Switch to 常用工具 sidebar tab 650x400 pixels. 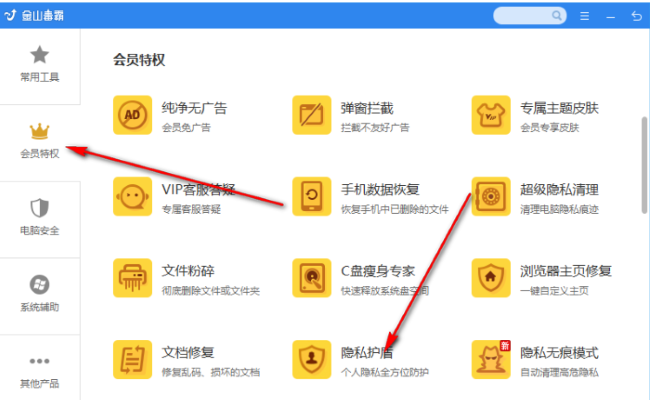[40, 64]
